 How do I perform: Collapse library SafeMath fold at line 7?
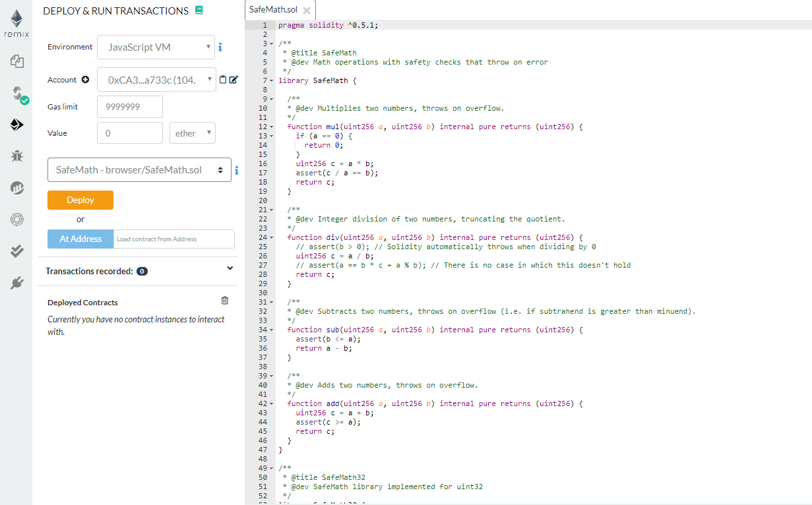click(272, 80)
